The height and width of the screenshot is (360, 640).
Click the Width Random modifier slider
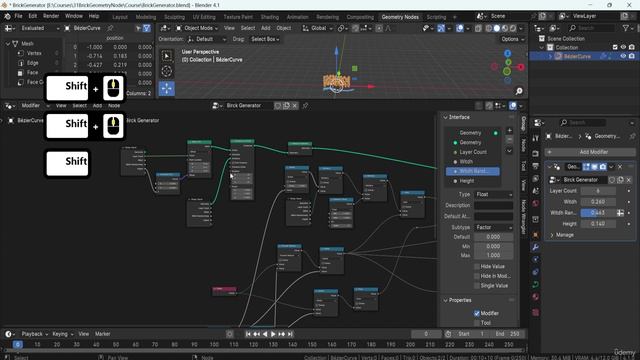pyautogui.click(x=598, y=213)
